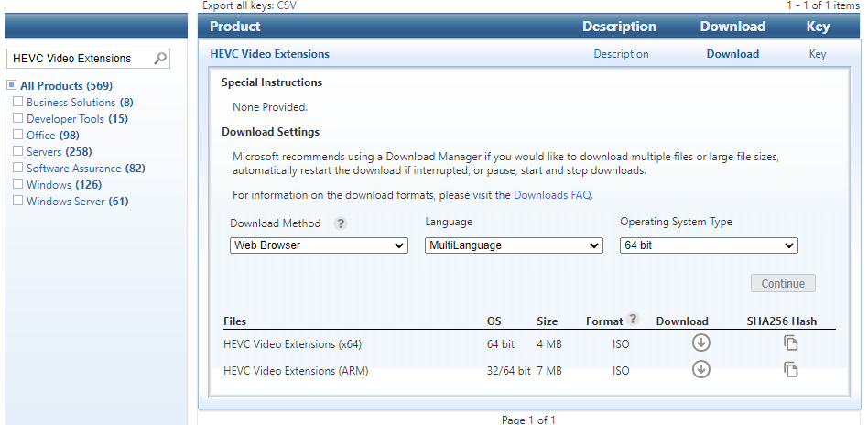The height and width of the screenshot is (425, 868).
Task: Copy SHA256 hash for ARM file
Action: tap(790, 369)
